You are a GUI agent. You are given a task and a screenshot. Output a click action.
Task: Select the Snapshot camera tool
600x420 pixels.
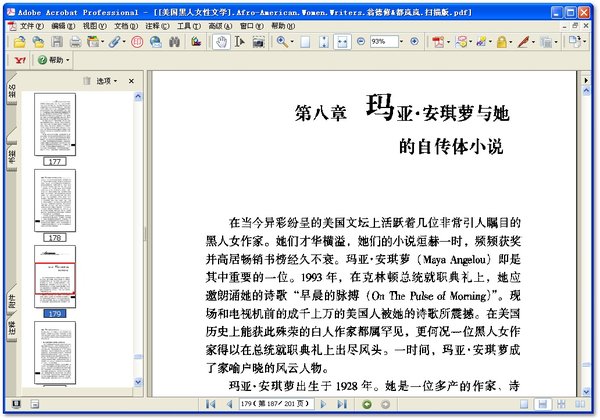(x=259, y=41)
